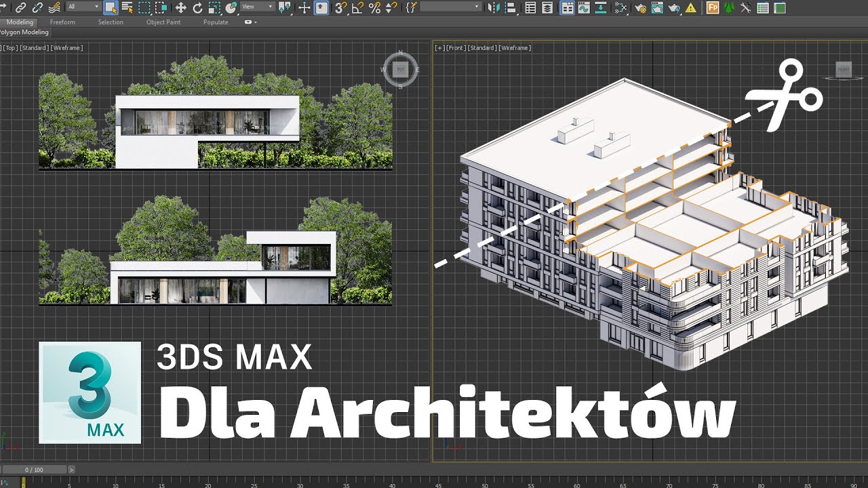Click the Front viewport ViewCube

tap(844, 69)
